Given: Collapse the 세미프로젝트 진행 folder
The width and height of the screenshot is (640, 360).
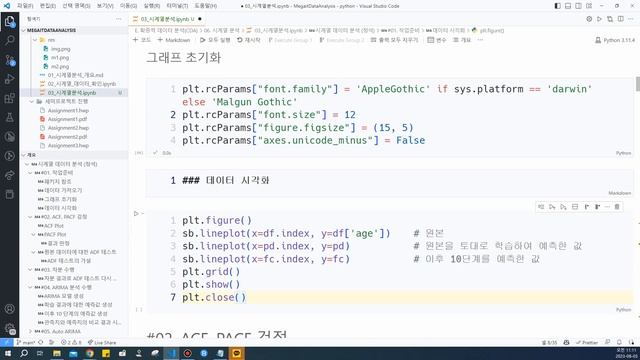Looking at the screenshot, I should (32, 101).
